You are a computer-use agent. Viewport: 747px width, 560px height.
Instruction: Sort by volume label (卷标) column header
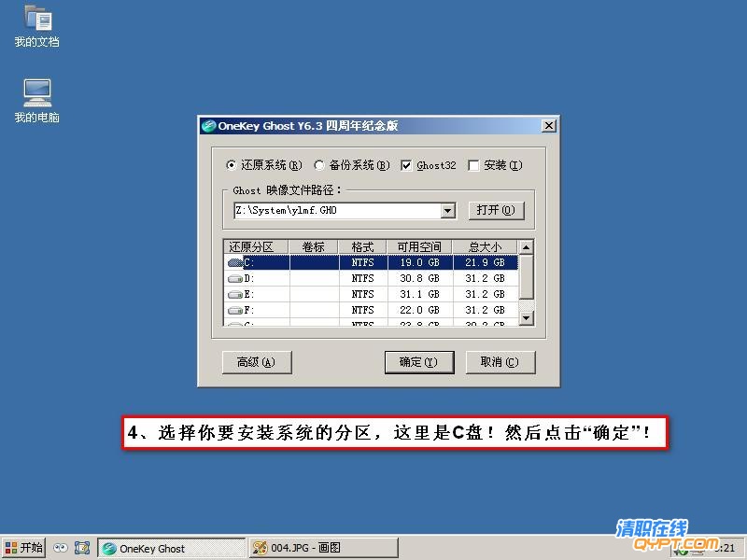(314, 247)
